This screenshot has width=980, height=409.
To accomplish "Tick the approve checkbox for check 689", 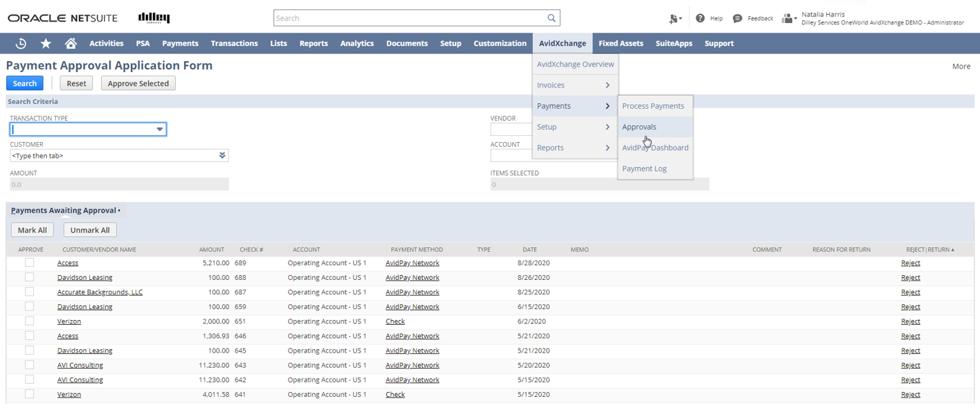I will click(x=29, y=262).
